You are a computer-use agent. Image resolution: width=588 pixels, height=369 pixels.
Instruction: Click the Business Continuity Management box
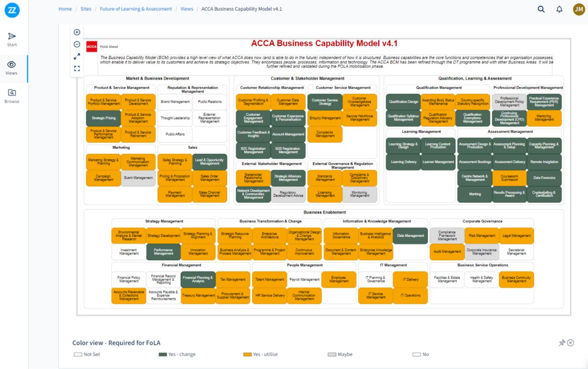(516, 280)
